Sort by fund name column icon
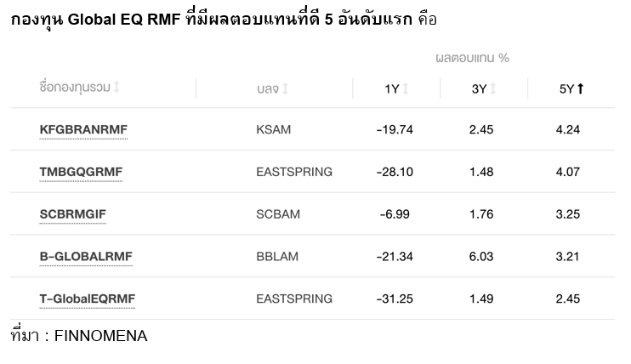631x364 pixels. click(117, 88)
